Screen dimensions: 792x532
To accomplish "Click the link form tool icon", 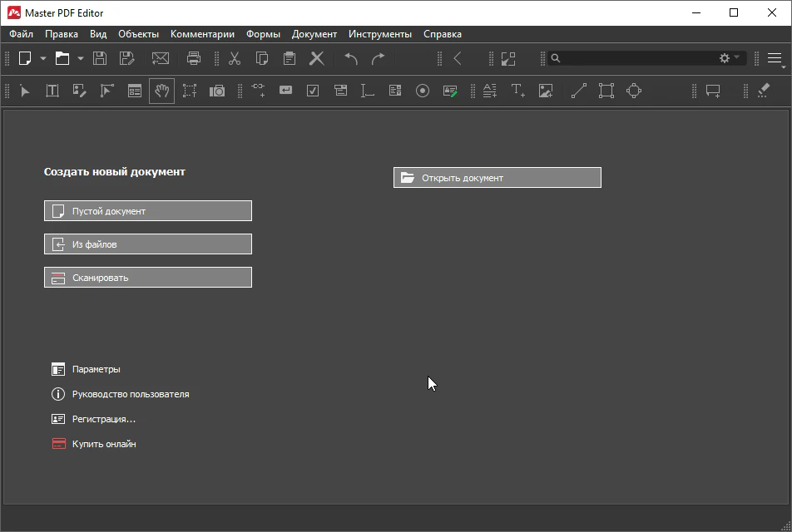I will [x=258, y=91].
